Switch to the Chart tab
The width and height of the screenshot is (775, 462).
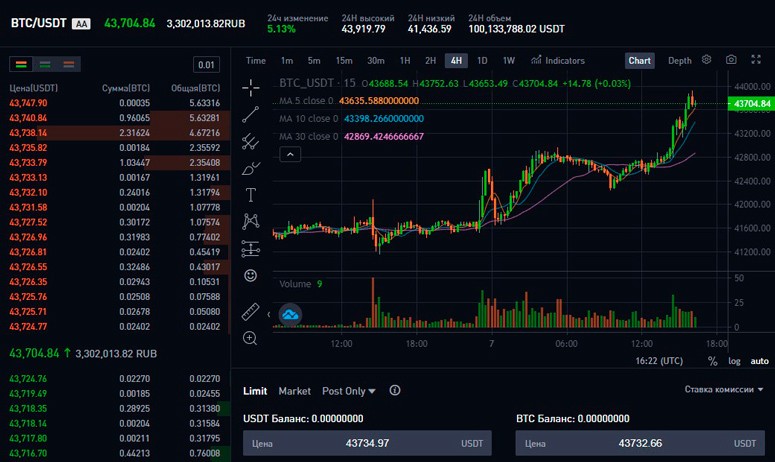[x=640, y=60]
